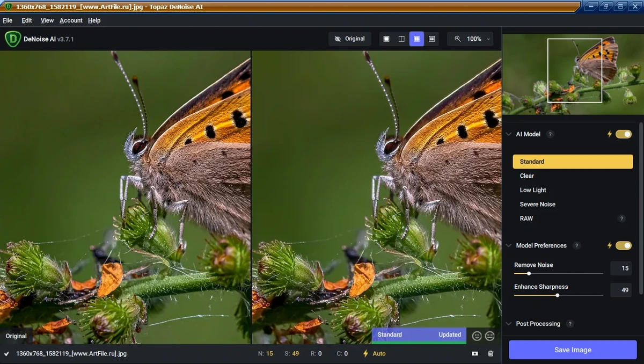Click the Standard Updated status label
Screen dimensions: 644x364
(x=419, y=334)
